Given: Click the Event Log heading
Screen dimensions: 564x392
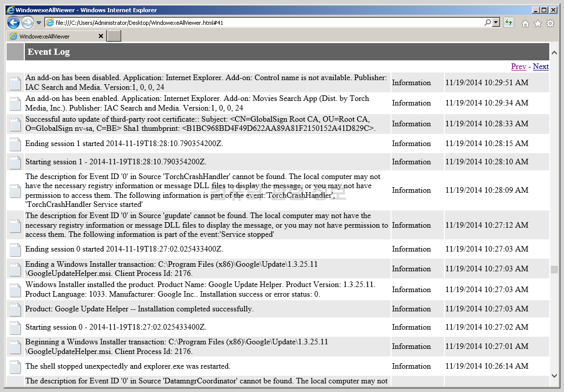Looking at the screenshot, I should [x=49, y=52].
